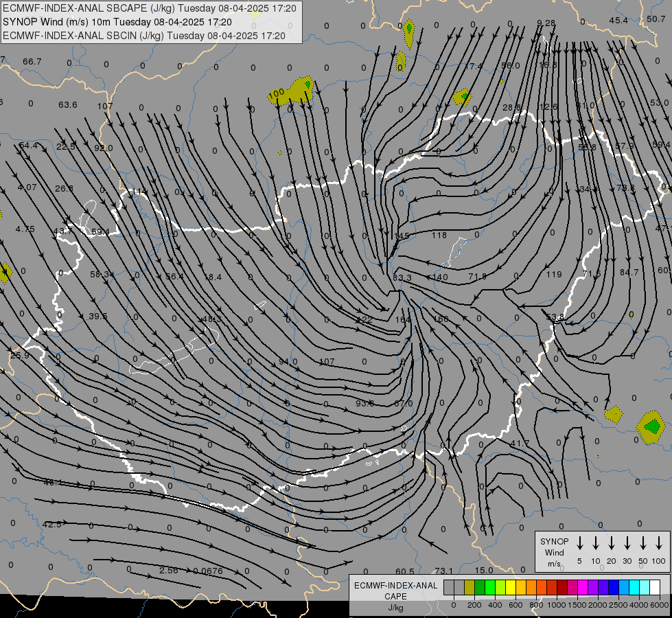Click the map value '0.0676'

pyautogui.click(x=208, y=571)
